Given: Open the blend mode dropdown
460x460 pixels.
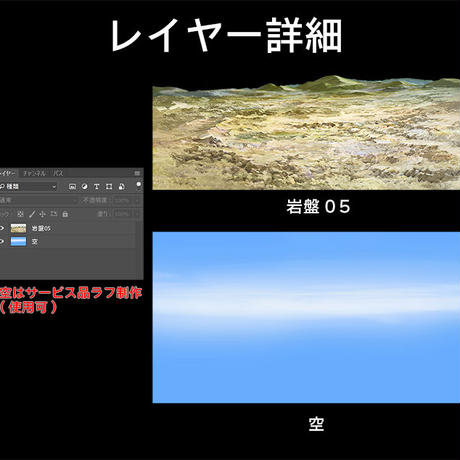Looking at the screenshot, I should pos(38,200).
